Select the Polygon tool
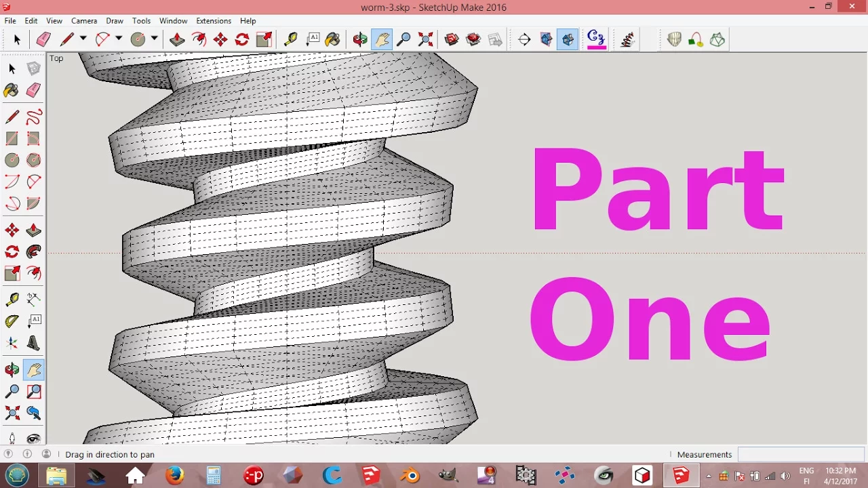868x488 pixels. (x=33, y=160)
